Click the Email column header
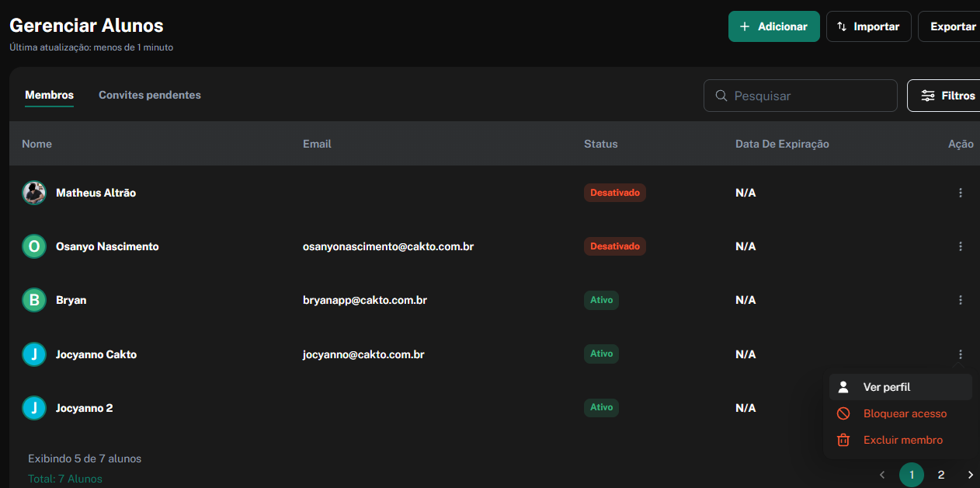This screenshot has height=488, width=980. (317, 144)
